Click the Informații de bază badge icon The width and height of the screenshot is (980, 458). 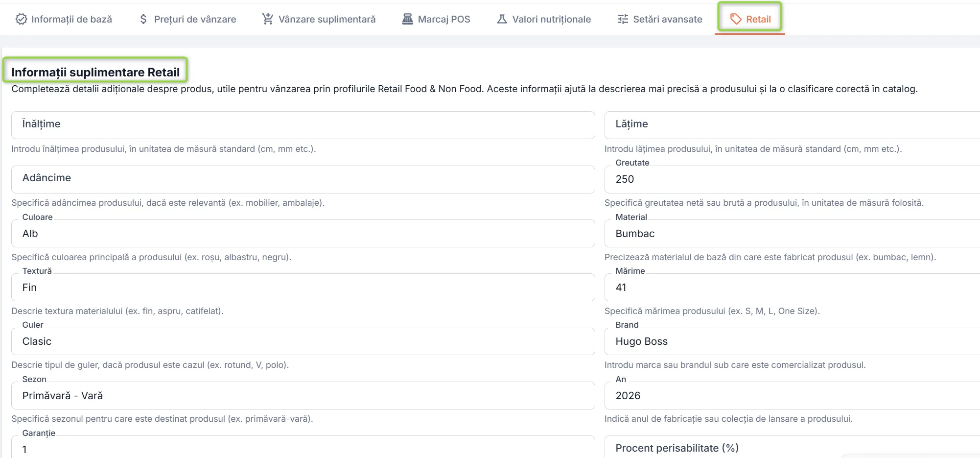21,19
